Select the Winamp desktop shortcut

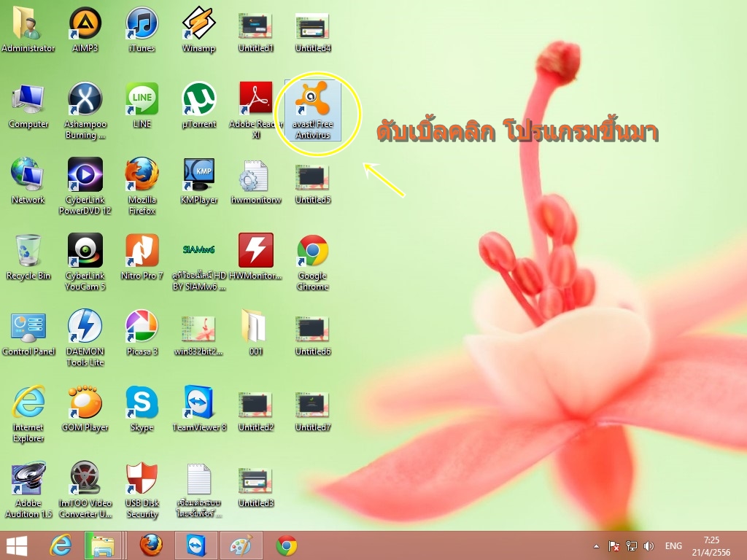point(198,28)
